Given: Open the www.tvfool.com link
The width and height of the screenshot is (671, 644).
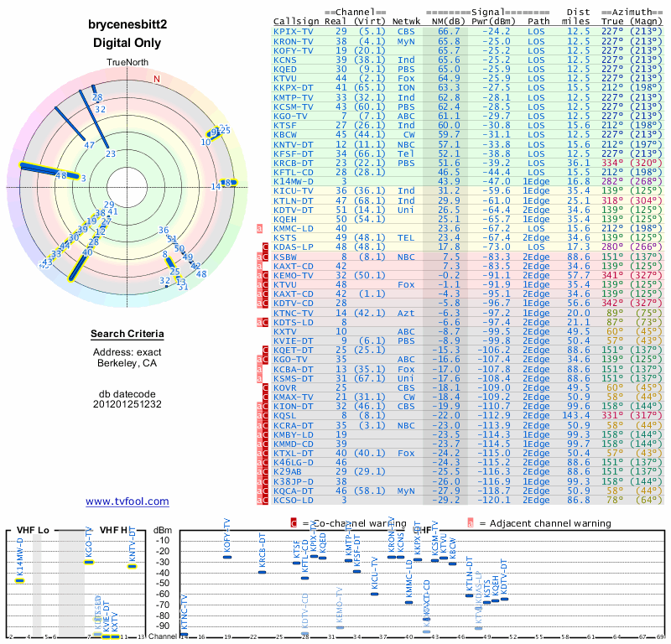Looking at the screenshot, I should [x=127, y=501].
